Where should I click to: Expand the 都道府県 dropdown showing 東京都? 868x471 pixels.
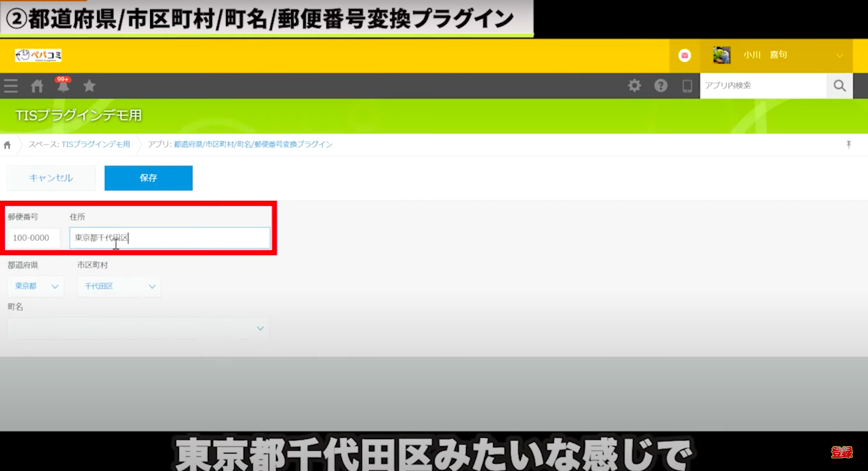click(x=36, y=286)
